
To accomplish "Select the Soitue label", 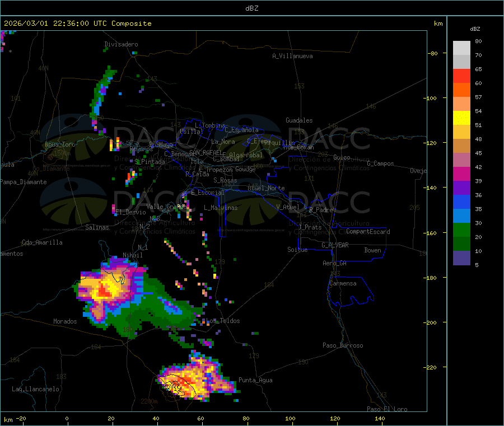I will (x=297, y=250).
